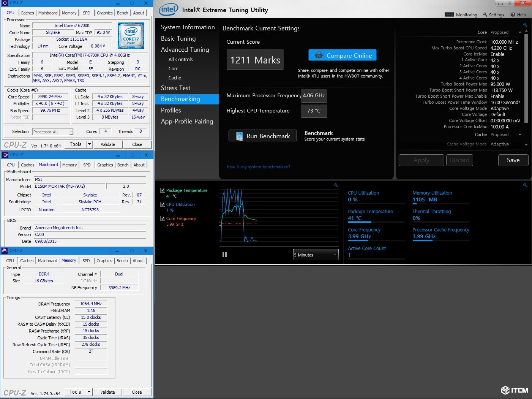Pause the monitoring graph
This screenshot has width=532, height=399.
224,255
